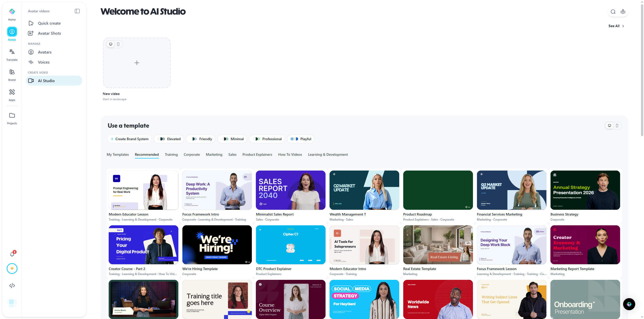Click the upgrade diamond icon

(12, 269)
